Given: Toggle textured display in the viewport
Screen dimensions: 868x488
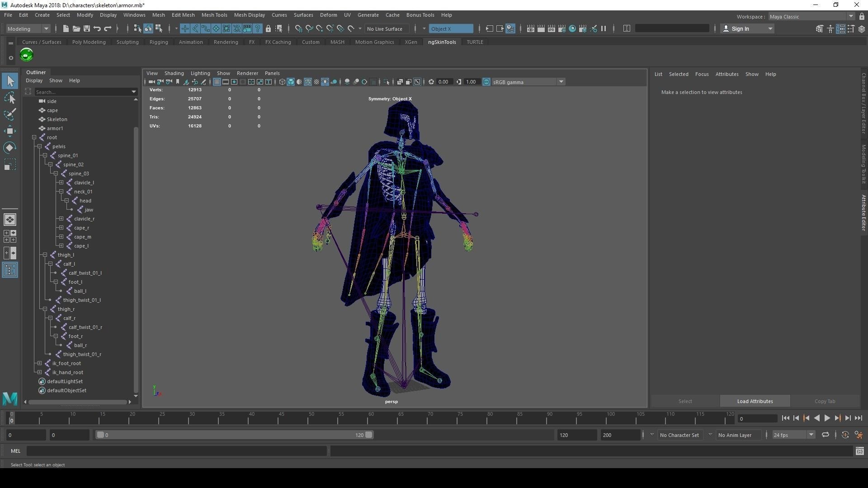Looking at the screenshot, I should (316, 82).
